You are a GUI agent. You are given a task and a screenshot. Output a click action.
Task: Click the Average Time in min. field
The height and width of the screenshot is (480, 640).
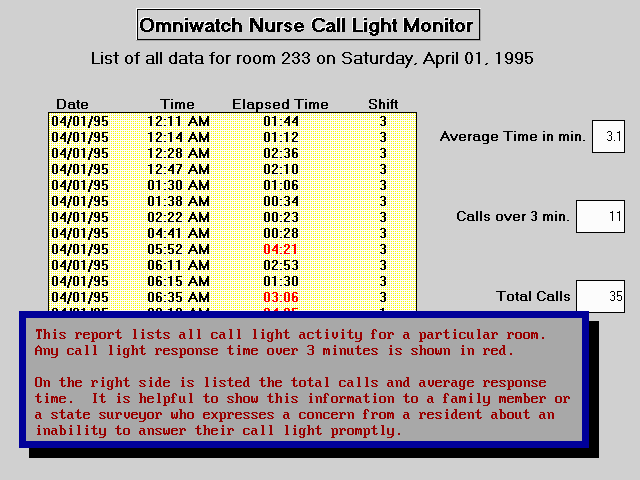[x=607, y=136]
